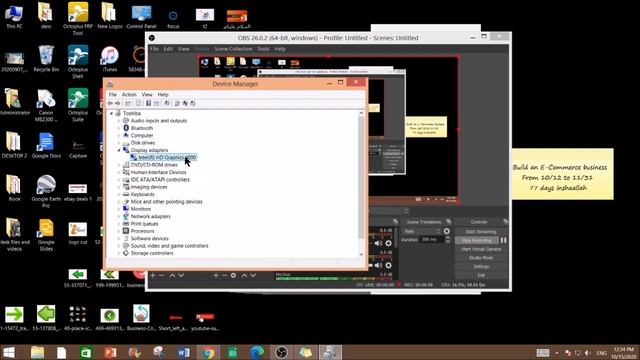
Task: Click Settings button in OBS controls
Action: coord(481,267)
